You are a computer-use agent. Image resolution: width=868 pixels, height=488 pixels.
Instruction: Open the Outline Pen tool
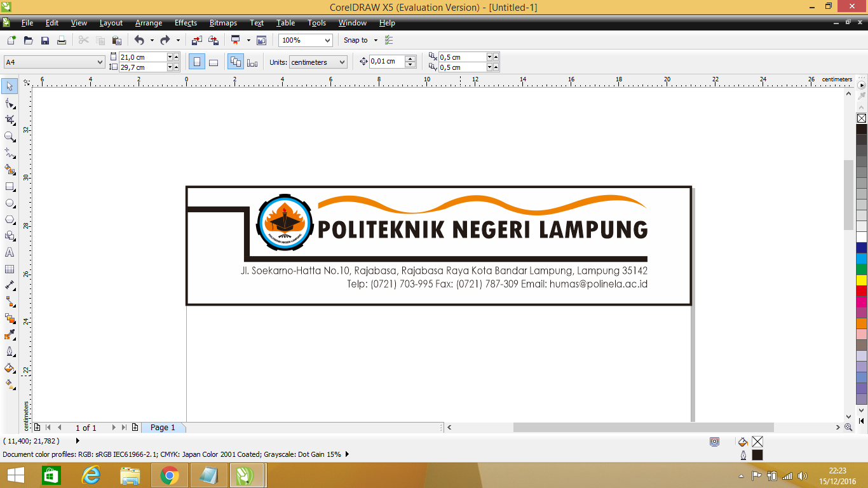[10, 351]
